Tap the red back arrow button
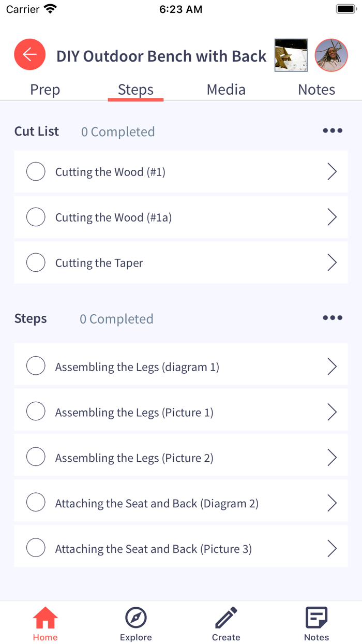 pyautogui.click(x=30, y=54)
